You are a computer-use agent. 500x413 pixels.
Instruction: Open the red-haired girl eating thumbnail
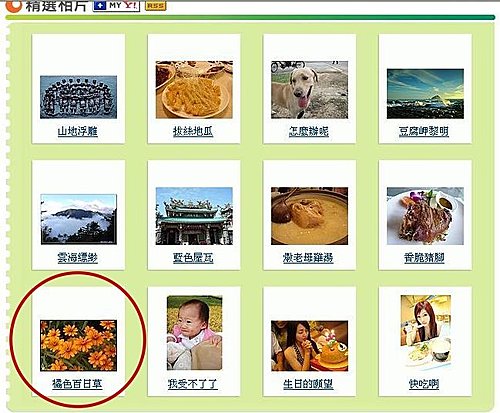click(426, 333)
